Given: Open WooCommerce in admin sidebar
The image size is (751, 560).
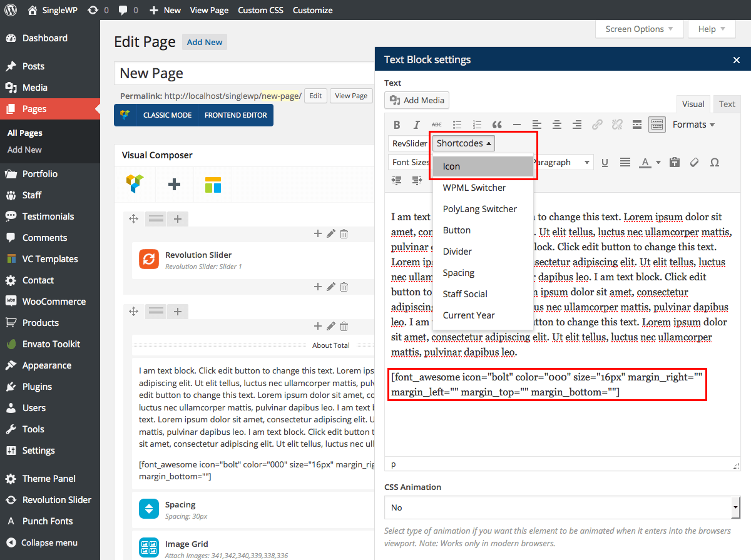Looking at the screenshot, I should tap(50, 302).
